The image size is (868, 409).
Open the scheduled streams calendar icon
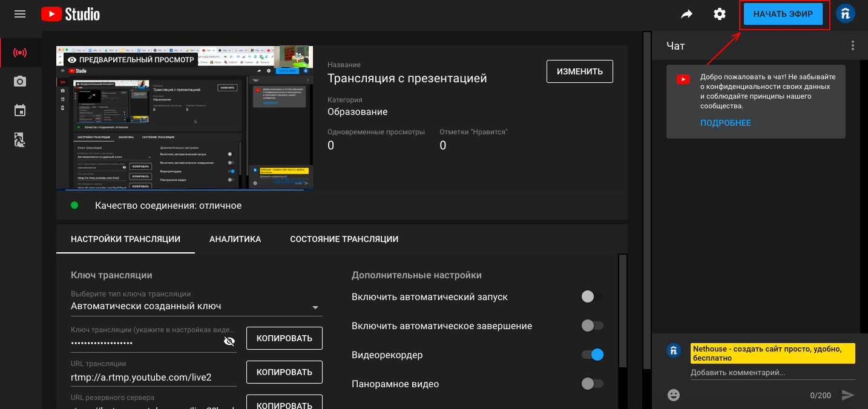point(20,110)
